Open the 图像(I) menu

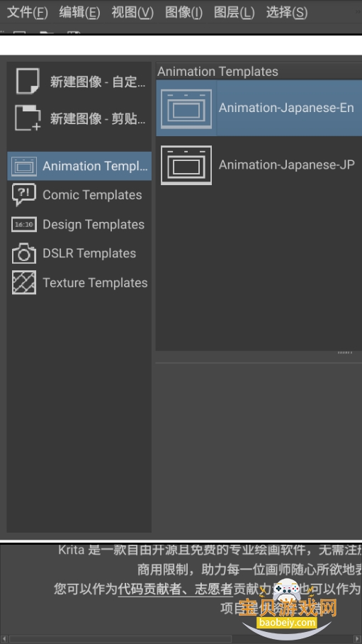[x=183, y=12]
